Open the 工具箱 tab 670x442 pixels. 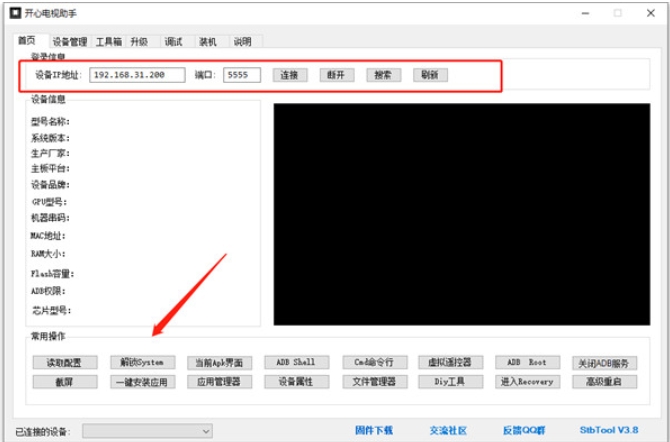tap(109, 42)
